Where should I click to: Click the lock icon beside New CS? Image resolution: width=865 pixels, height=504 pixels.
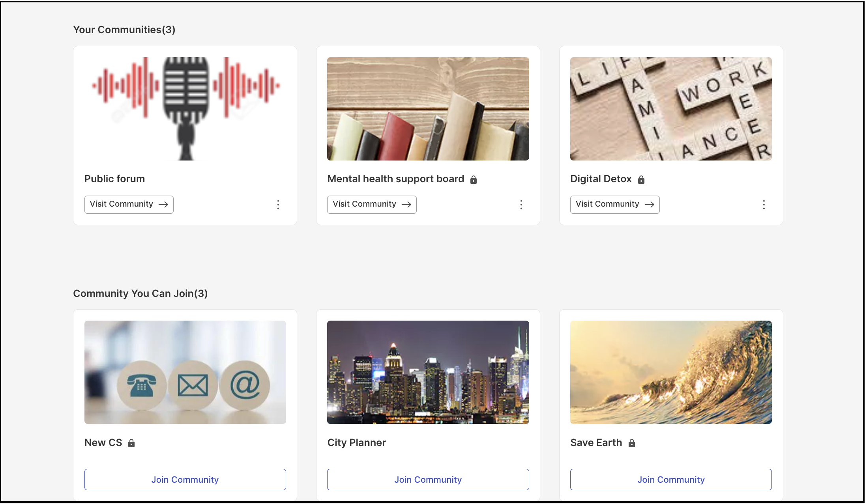coord(131,443)
